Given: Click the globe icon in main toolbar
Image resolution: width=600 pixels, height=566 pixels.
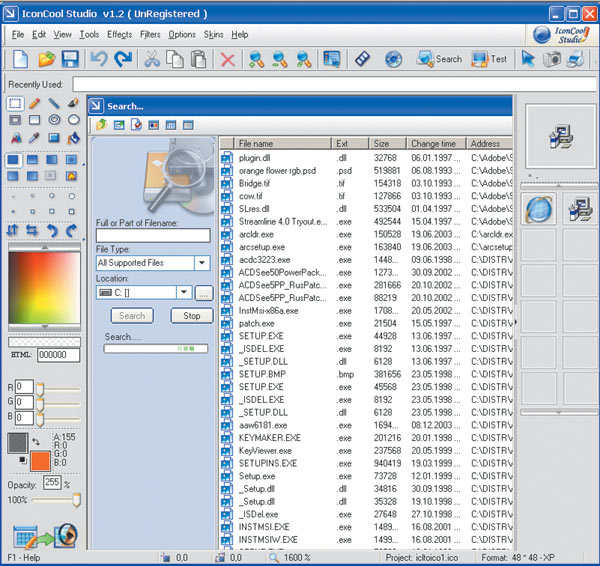Looking at the screenshot, I should point(393,59).
